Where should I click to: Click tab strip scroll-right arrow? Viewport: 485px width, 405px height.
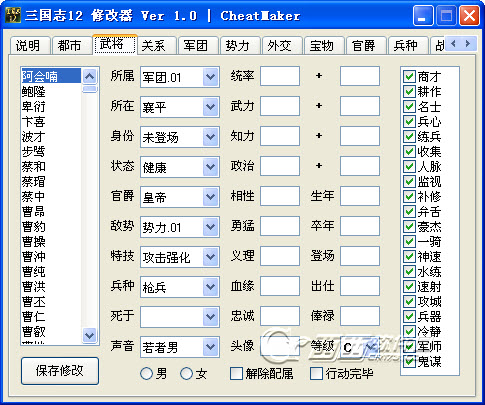(468, 44)
